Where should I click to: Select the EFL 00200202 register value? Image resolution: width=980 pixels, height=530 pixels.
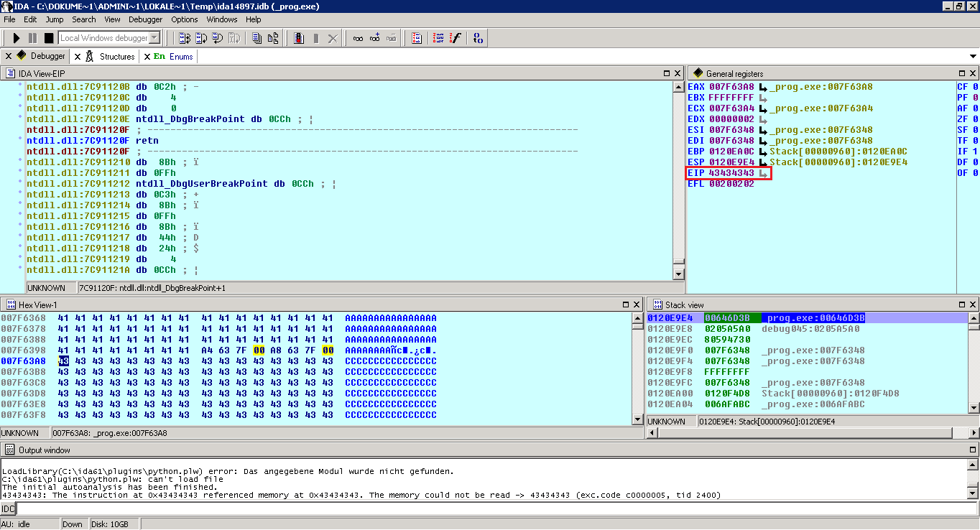(731, 184)
